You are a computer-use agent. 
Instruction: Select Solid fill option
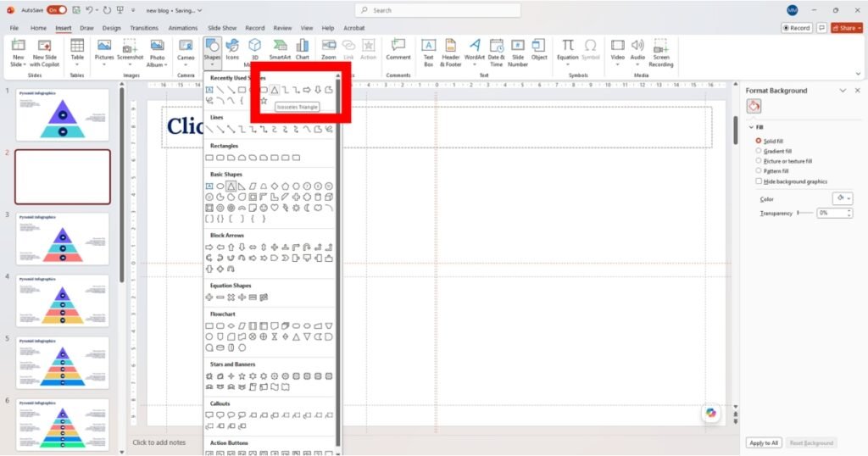tap(770, 141)
